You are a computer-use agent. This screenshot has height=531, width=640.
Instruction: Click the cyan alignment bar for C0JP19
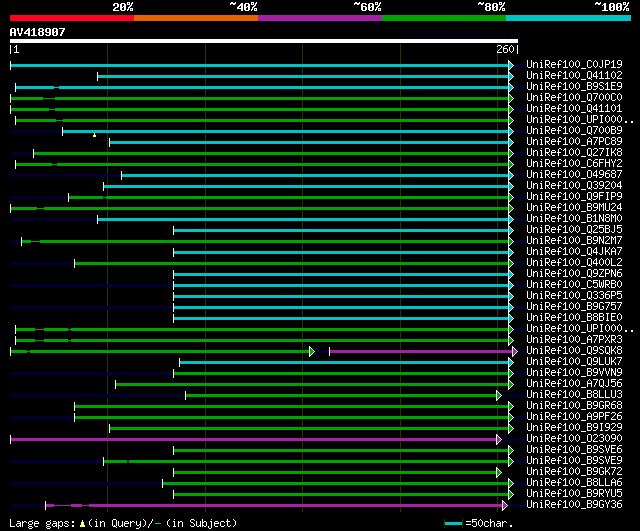click(x=260, y=65)
